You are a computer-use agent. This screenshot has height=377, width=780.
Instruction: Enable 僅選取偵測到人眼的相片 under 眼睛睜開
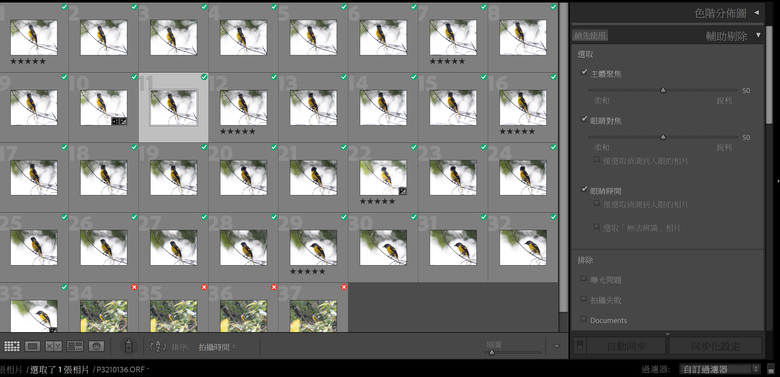click(x=597, y=203)
